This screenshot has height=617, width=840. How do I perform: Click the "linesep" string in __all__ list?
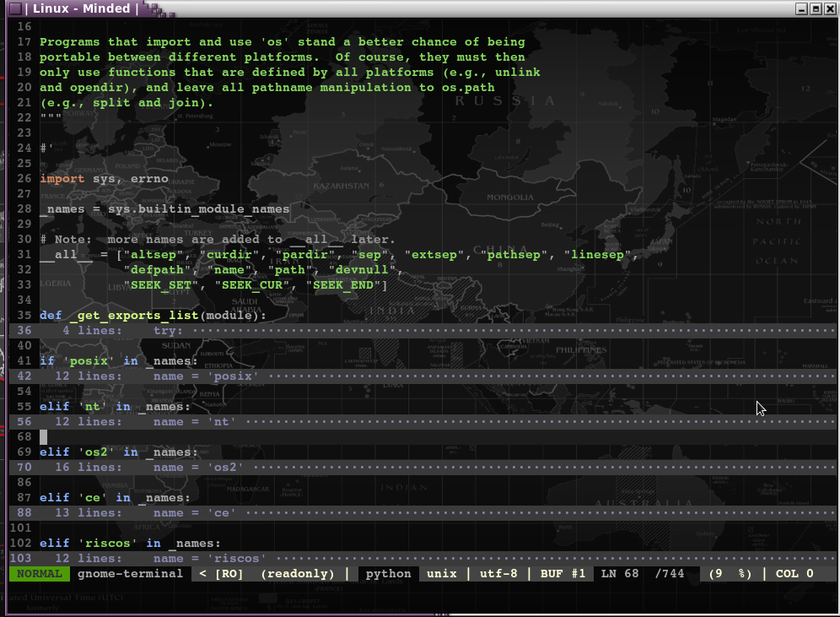597,255
